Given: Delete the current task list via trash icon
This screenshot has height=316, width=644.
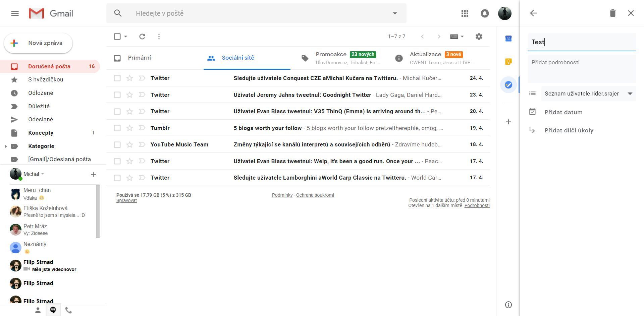Looking at the screenshot, I should [612, 13].
